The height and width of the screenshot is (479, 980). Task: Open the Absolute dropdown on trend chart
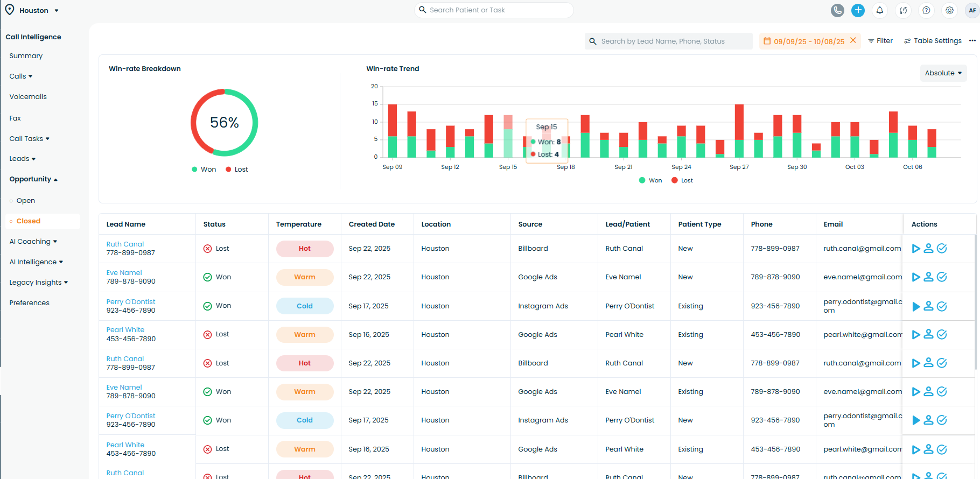943,73
